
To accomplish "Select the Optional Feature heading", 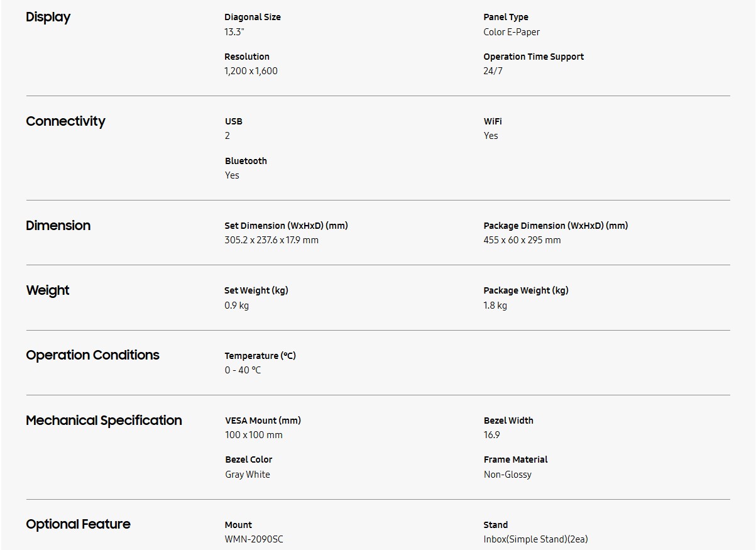I will click(78, 524).
